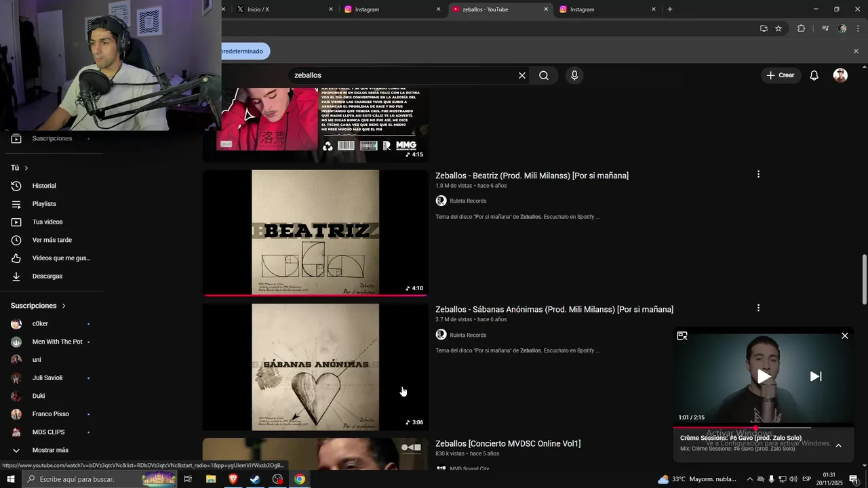Open Zeballos Concierto MVDSC Online Vol1 title
This screenshot has width=868, height=488.
(508, 443)
